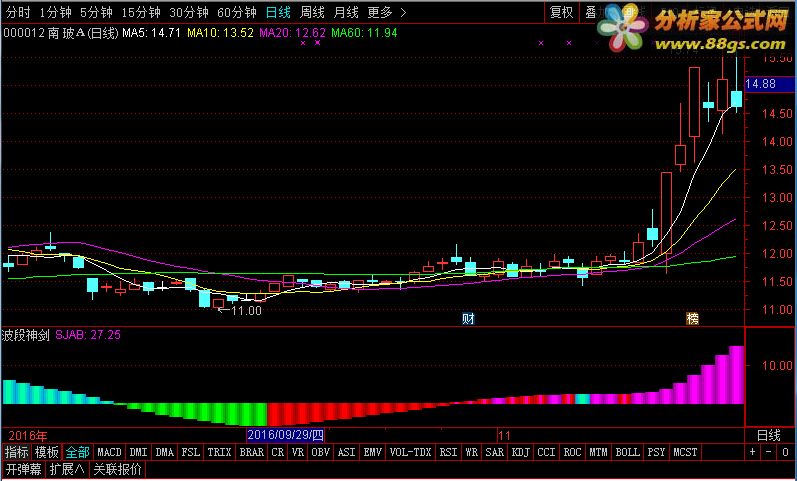Apply the VOL-TDX volume indicator
This screenshot has width=797, height=481.
410,452
